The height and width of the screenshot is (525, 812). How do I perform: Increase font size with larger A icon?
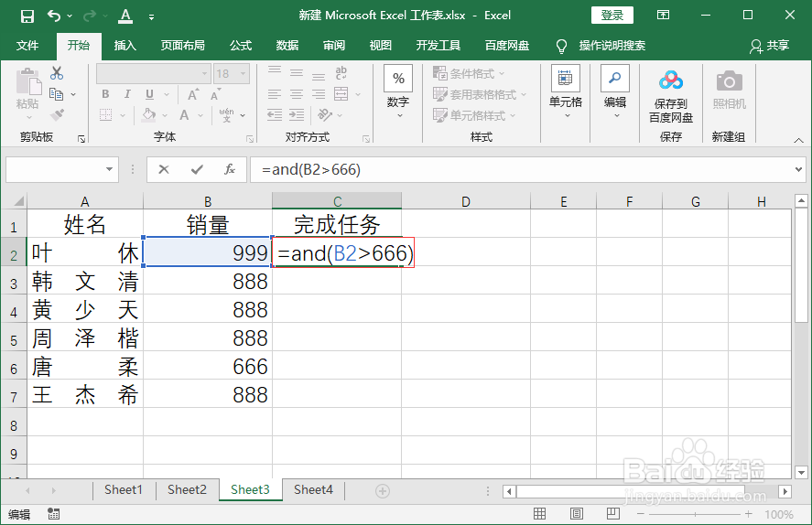tap(192, 94)
